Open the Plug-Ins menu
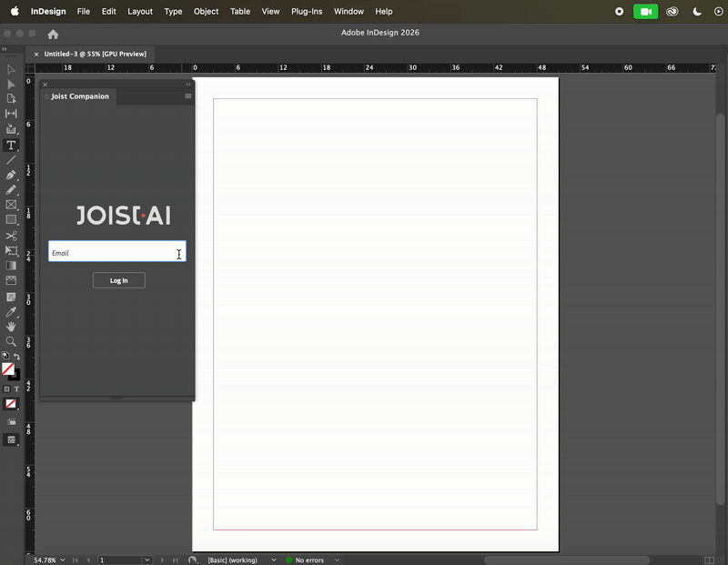This screenshot has width=728, height=565. coord(307,12)
